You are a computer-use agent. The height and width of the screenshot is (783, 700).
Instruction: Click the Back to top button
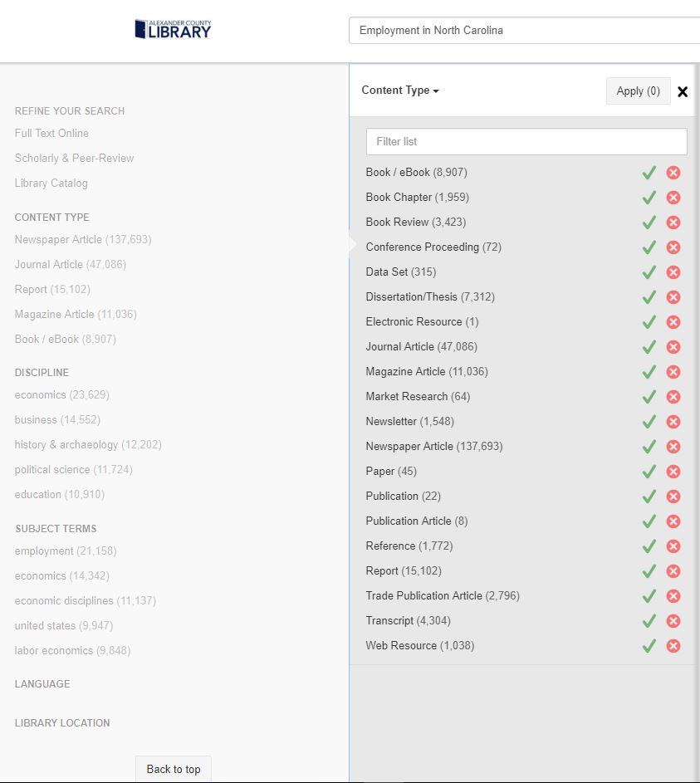(x=174, y=769)
